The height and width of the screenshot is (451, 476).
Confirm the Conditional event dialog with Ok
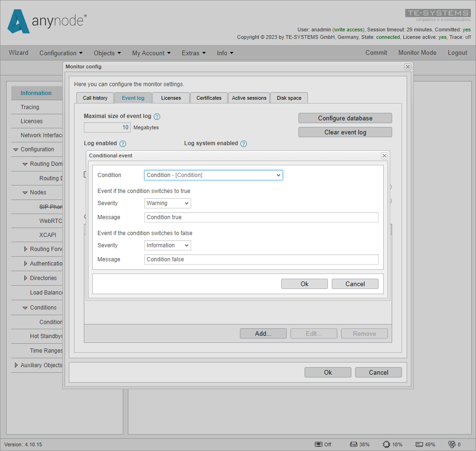304,283
